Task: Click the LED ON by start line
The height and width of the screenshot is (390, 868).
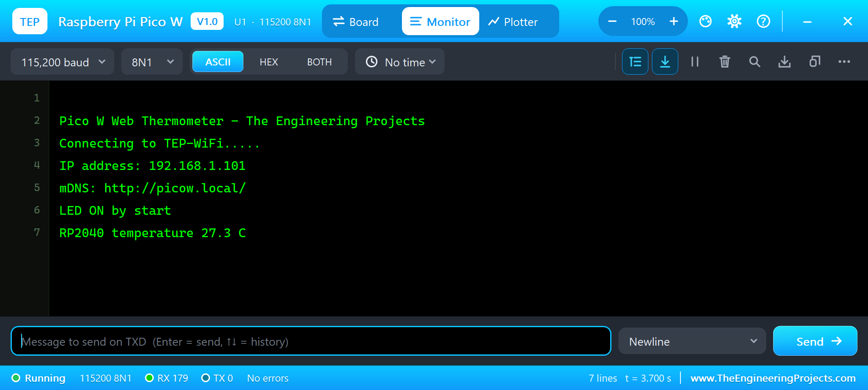Action: [x=115, y=210]
